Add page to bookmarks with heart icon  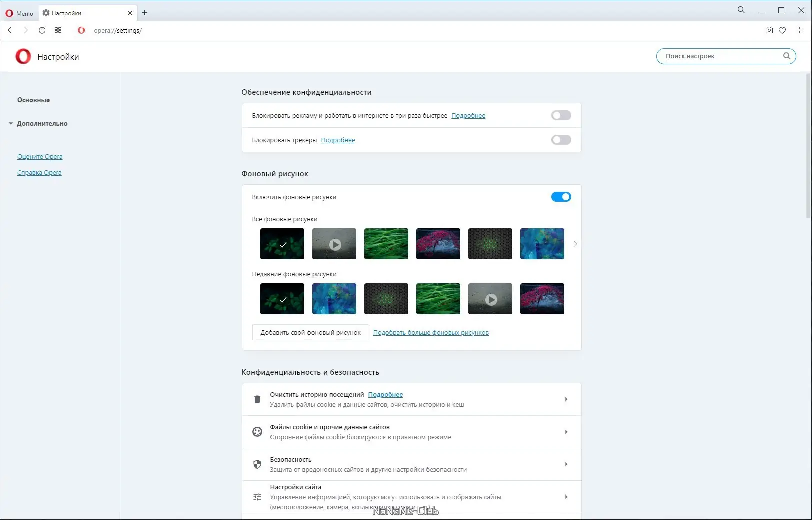coord(782,30)
